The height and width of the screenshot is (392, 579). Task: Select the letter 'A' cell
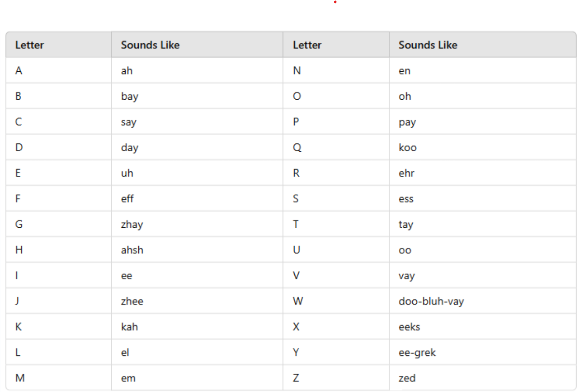pos(58,71)
